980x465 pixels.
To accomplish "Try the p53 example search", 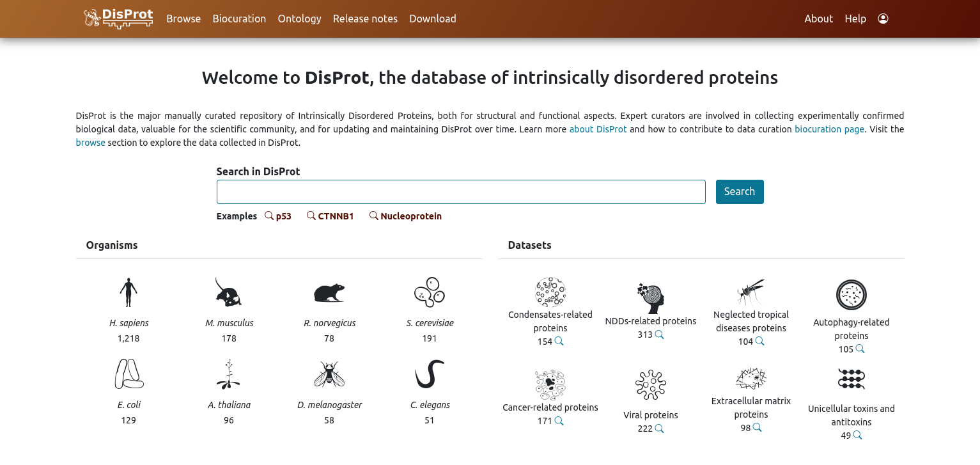I will [x=279, y=216].
